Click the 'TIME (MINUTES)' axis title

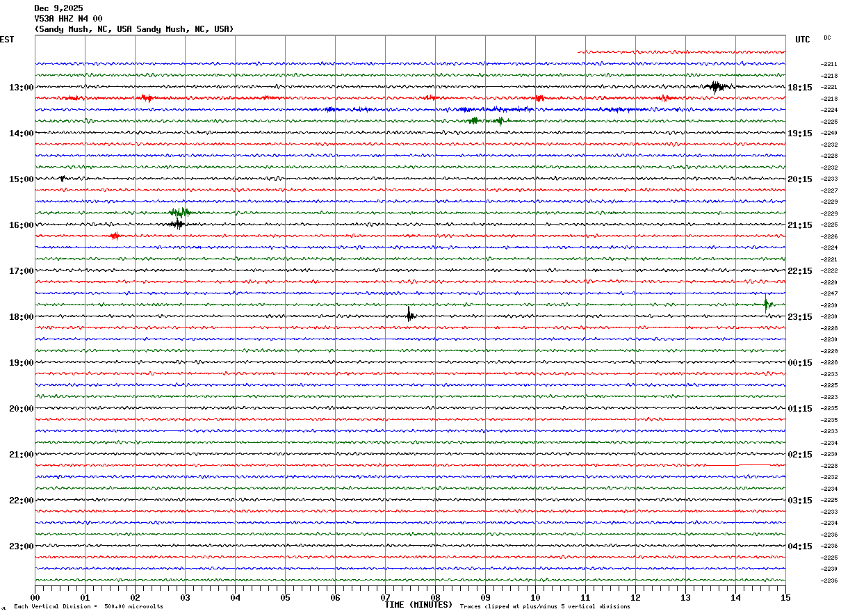pos(418,605)
